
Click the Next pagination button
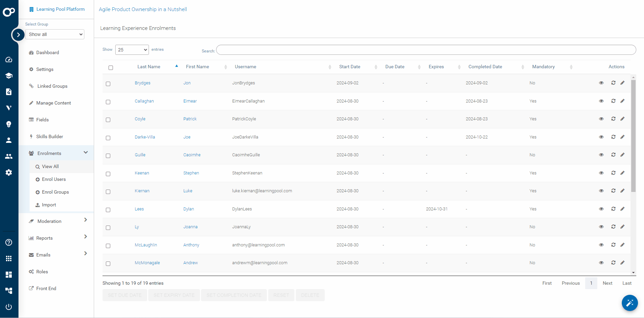click(x=607, y=283)
